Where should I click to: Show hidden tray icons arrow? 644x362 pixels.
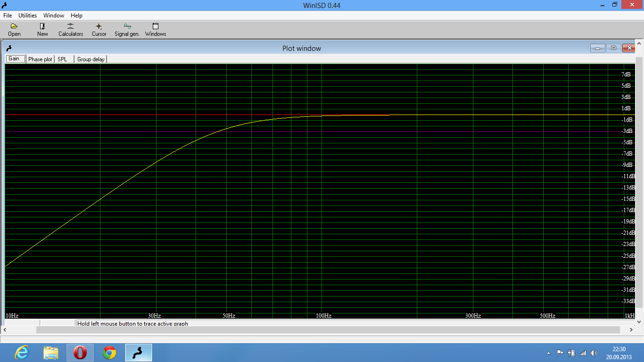548,353
